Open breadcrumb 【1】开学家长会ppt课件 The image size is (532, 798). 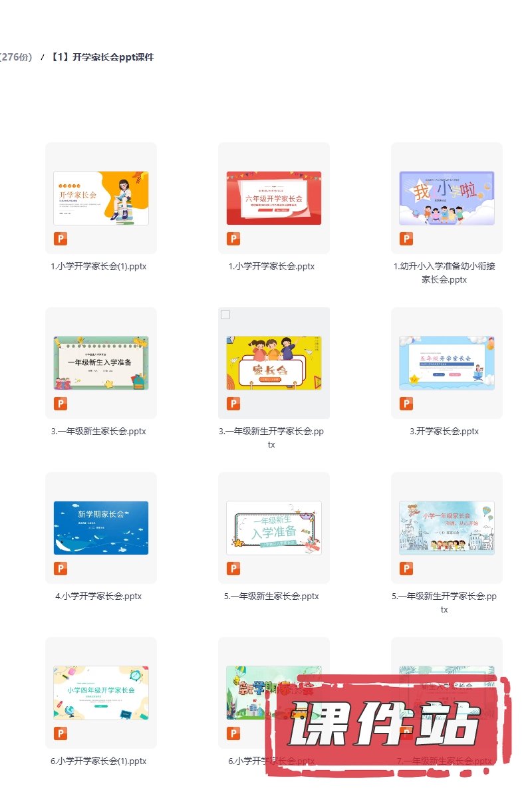[102, 57]
